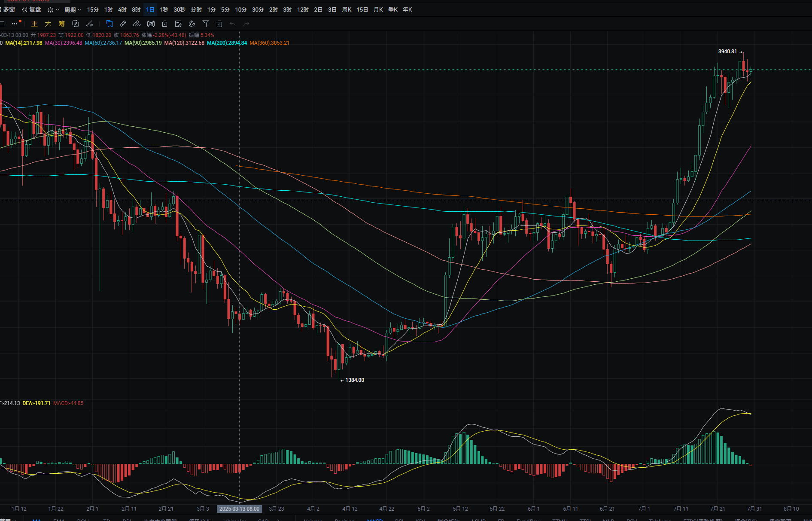The height and width of the screenshot is (521, 812).
Task: Open the trash delete drawings icon
Action: coord(219,24)
